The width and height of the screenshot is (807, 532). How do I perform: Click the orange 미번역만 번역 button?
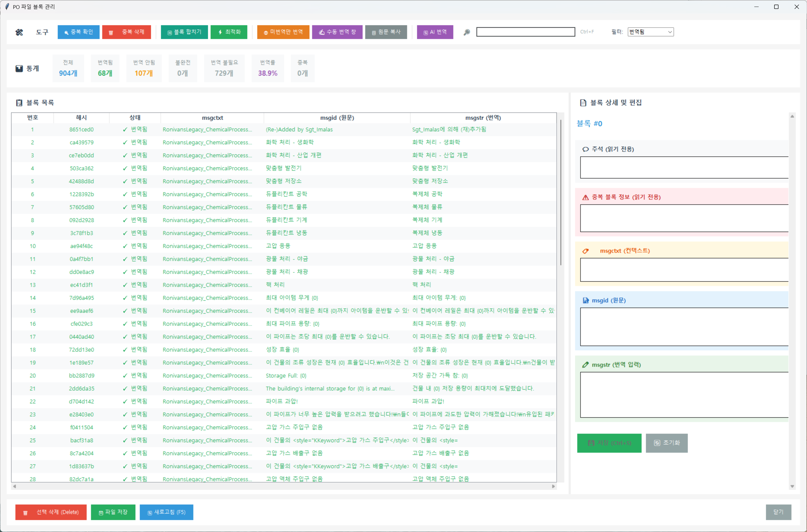click(x=283, y=32)
